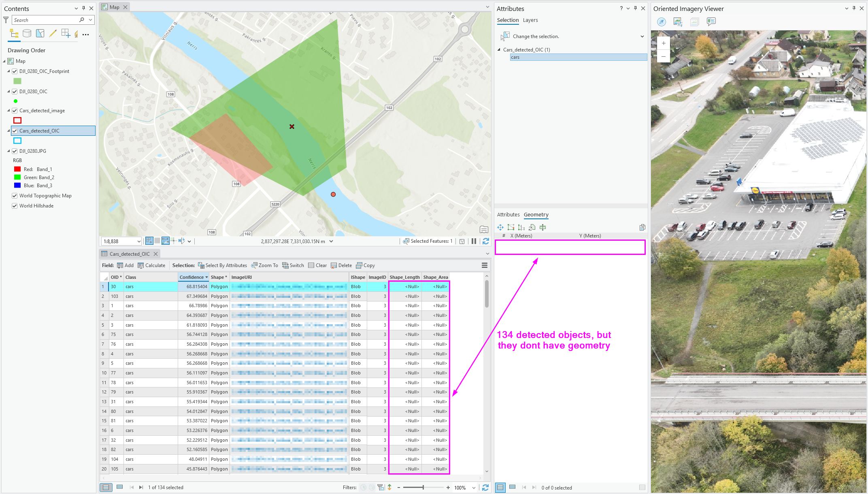The width and height of the screenshot is (868, 494).
Task: Uncheck the World Topographic Map layer
Action: coord(15,196)
